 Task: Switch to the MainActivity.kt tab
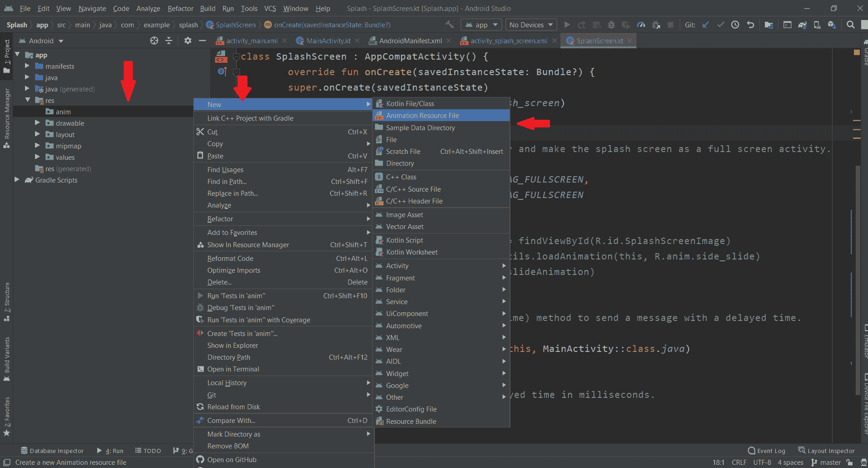[x=328, y=41]
